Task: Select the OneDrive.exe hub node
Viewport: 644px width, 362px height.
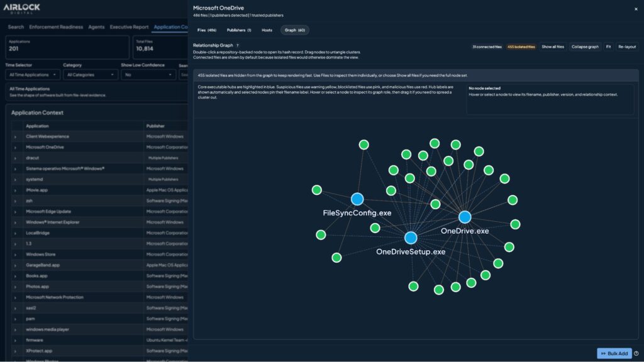Action: [x=465, y=217]
